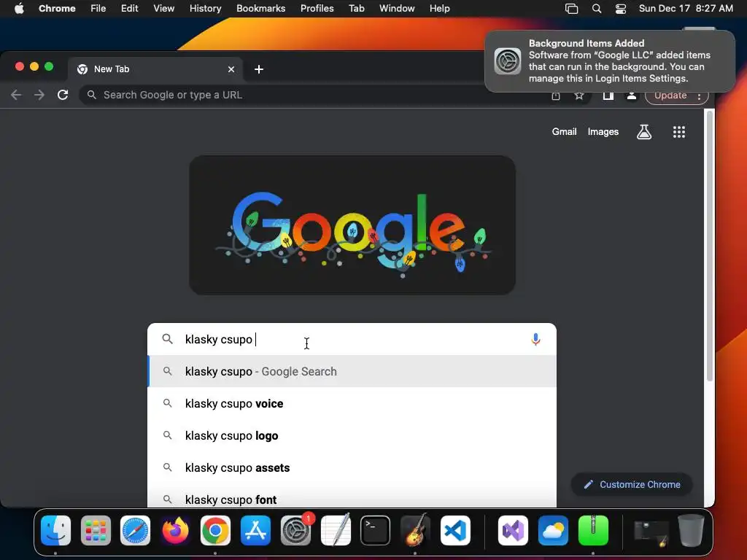Open Finder in the Dock

point(55,531)
